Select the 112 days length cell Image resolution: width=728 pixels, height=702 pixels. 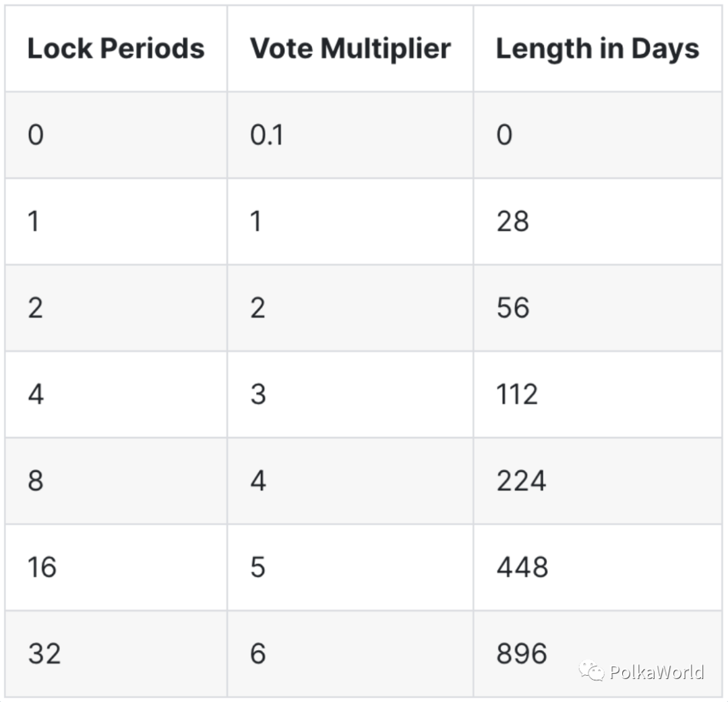517,394
